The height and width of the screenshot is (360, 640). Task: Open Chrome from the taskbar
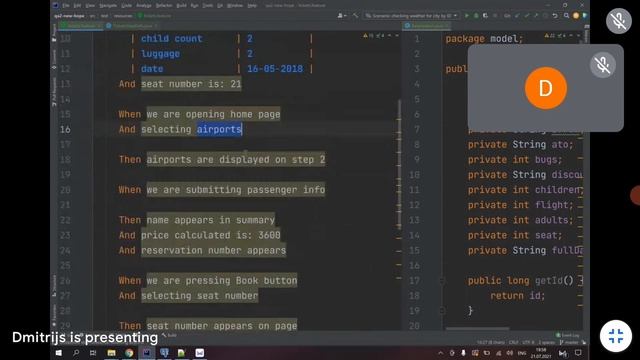coord(129,353)
